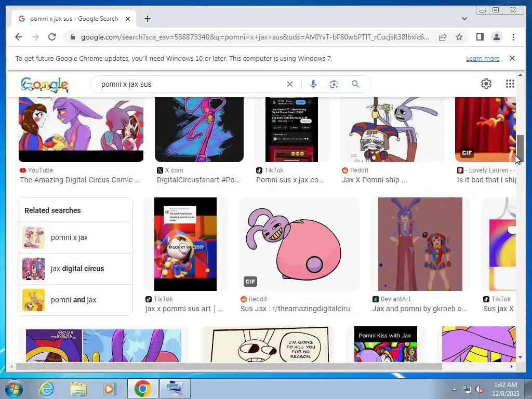View the site info lock icon
The image size is (532, 399).
point(72,37)
